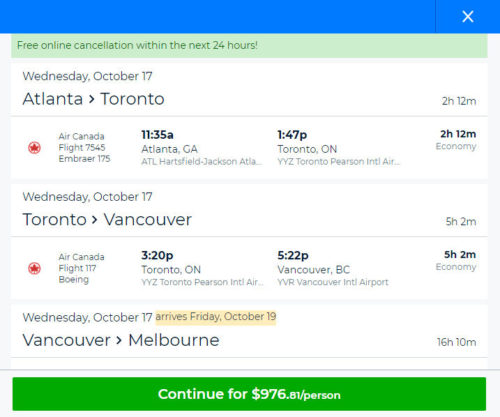The image size is (500, 417).
Task: Click the Continue for $976.81/person button
Action: 249,394
